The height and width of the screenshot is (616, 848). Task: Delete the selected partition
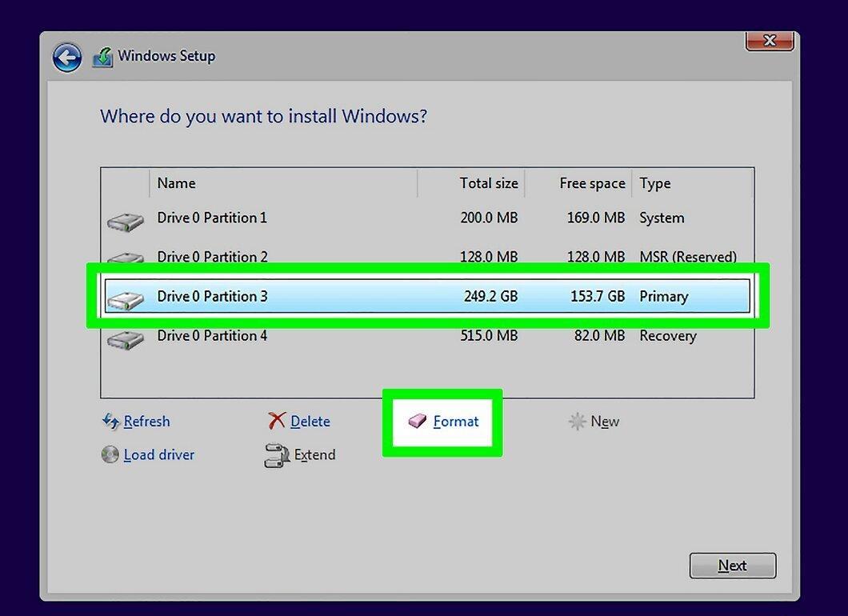[310, 422]
